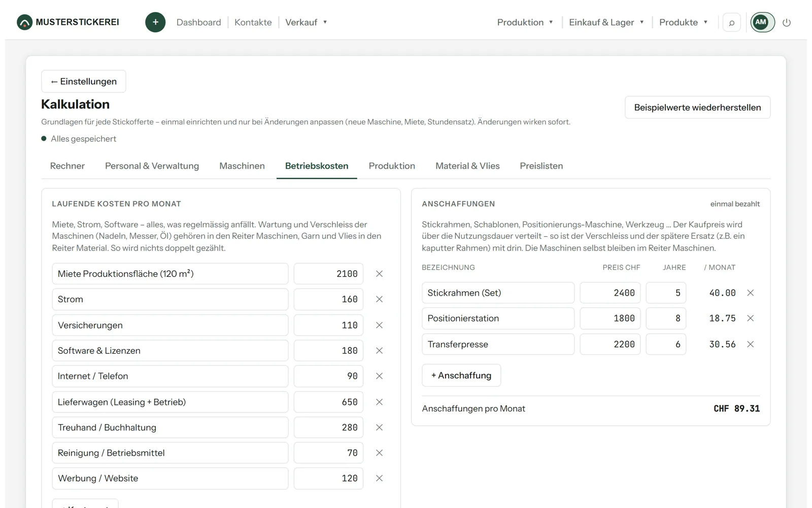
Task: Delete the Transferpresse acquisition
Action: 751,344
